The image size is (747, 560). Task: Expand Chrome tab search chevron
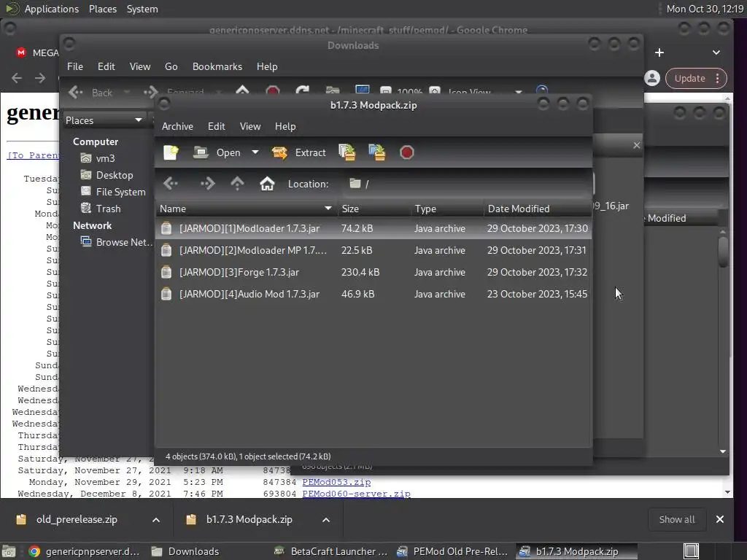[x=716, y=52]
